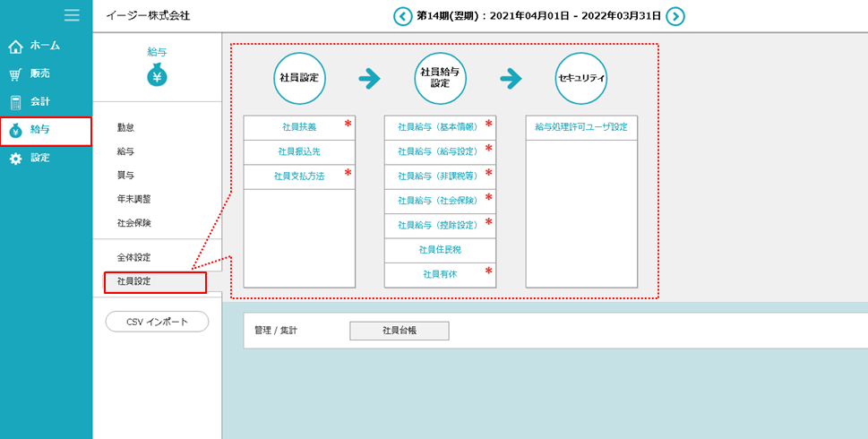Open the 社員扶養 link
Viewport: 868px width, 439px height.
pos(298,127)
